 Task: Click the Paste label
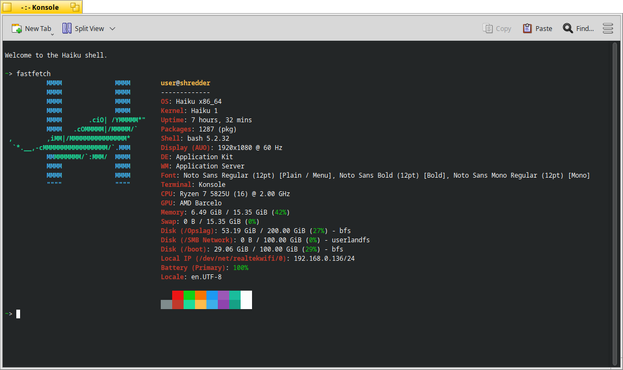click(544, 29)
